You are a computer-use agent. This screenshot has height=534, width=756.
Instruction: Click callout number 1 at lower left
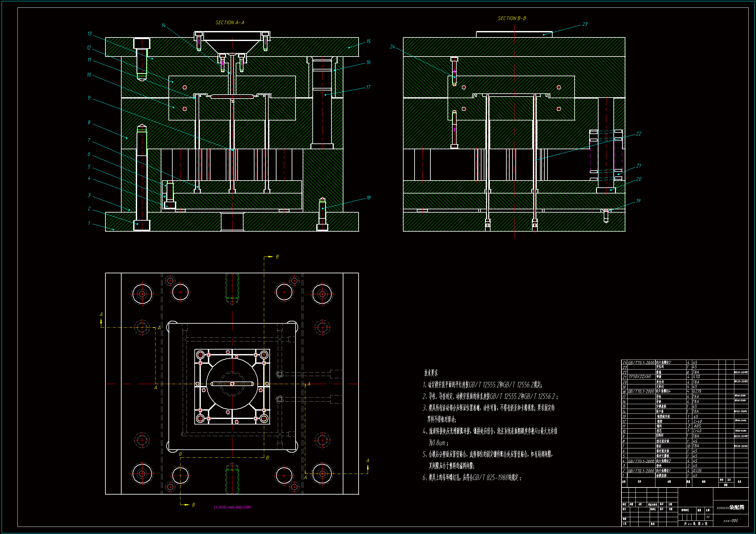[x=89, y=224]
